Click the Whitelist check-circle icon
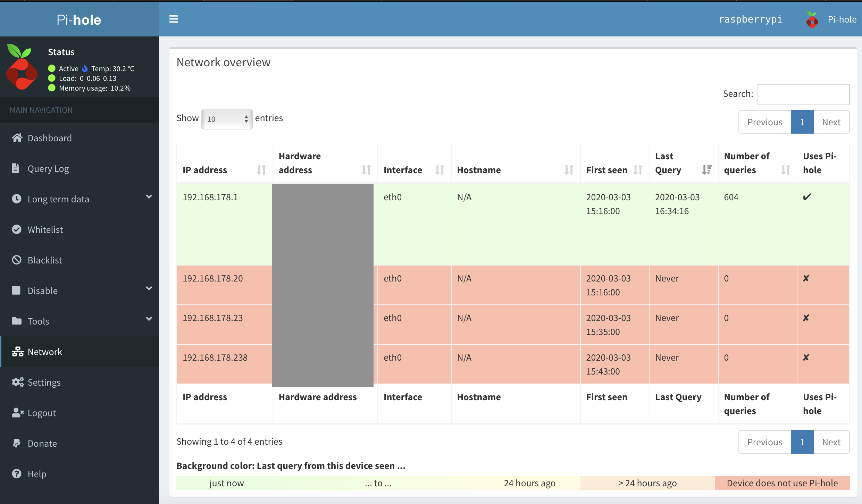Viewport: 862px width, 504px height. click(17, 229)
